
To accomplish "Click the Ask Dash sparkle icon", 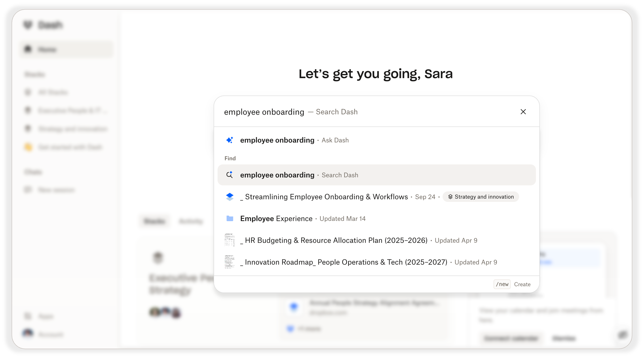I will (x=230, y=140).
